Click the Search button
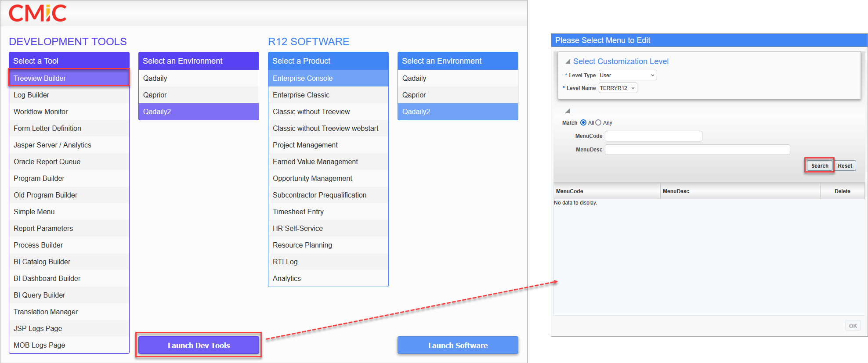This screenshot has width=868, height=363. (820, 165)
